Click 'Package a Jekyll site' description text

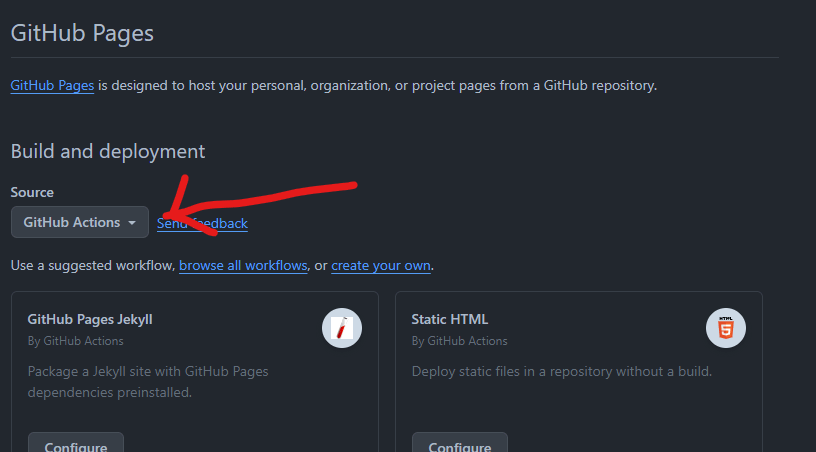[148, 382]
